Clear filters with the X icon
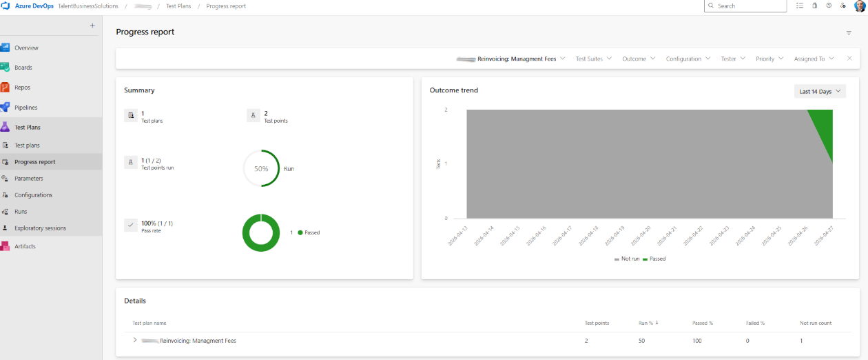Viewport: 868px width, 360px height. click(x=849, y=59)
